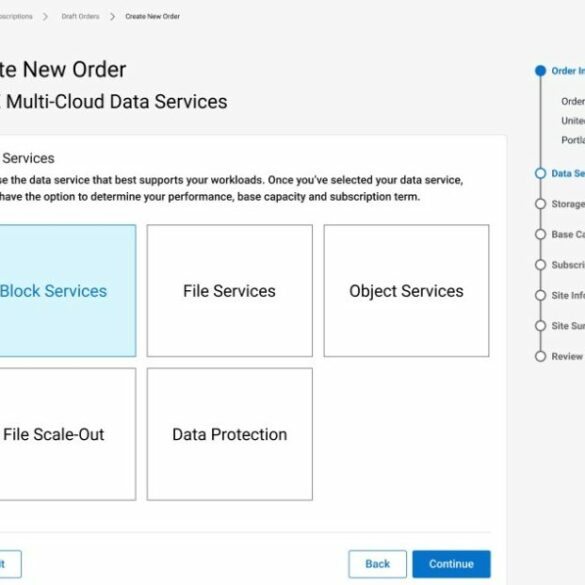The height and width of the screenshot is (585, 585).
Task: Click the Data Services step circle
Action: [540, 173]
